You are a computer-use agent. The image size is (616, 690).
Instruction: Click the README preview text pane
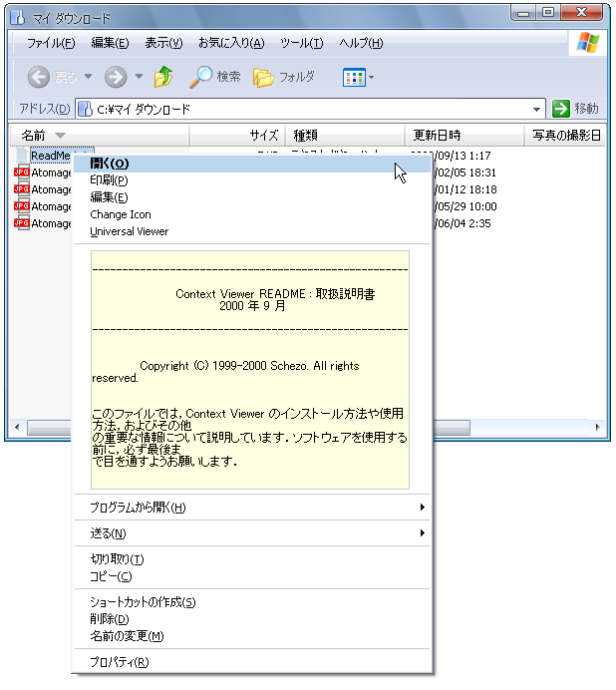pyautogui.click(x=250, y=370)
